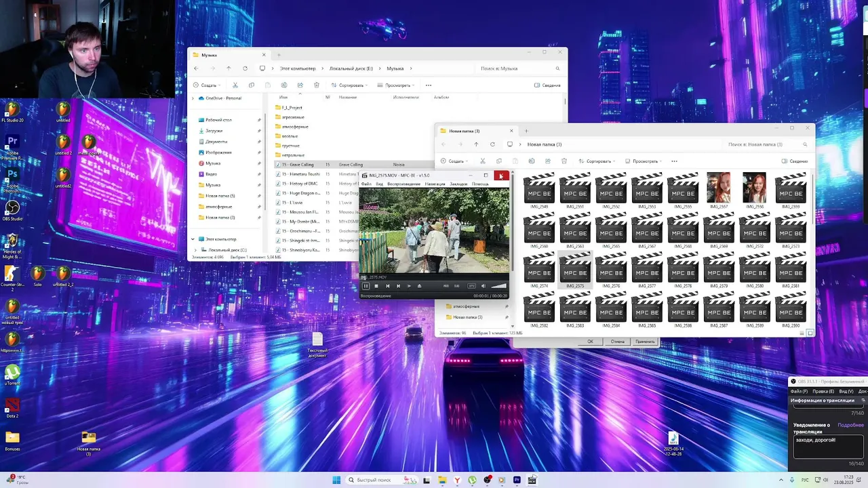Viewport: 868px width, 488px height.
Task: Refresh the Новая папка (3) window
Action: pyautogui.click(x=492, y=144)
